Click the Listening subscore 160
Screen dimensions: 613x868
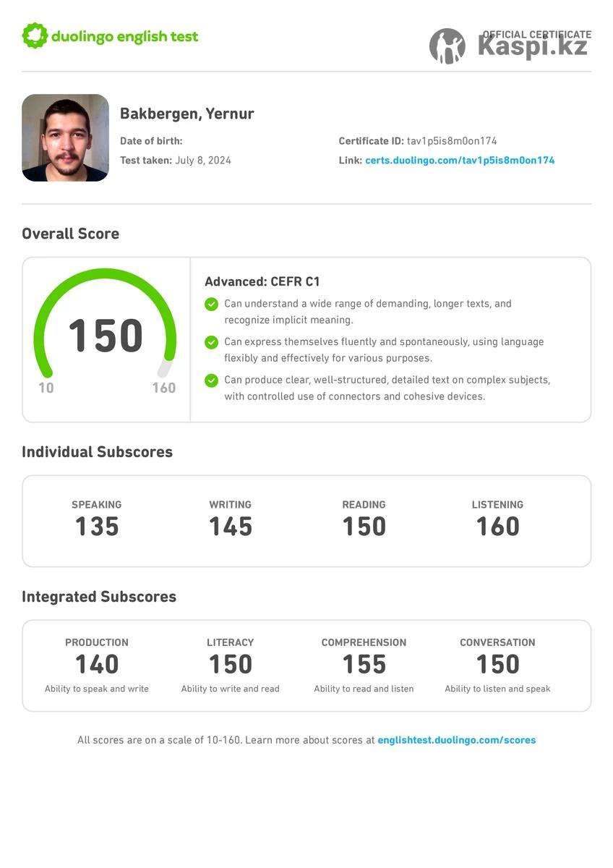coord(497,527)
